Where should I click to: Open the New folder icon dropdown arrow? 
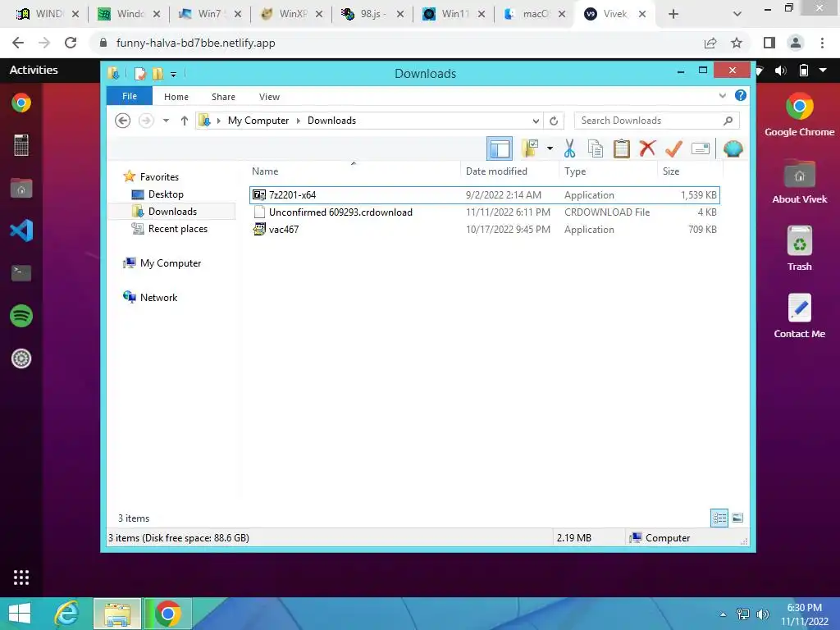(550, 148)
